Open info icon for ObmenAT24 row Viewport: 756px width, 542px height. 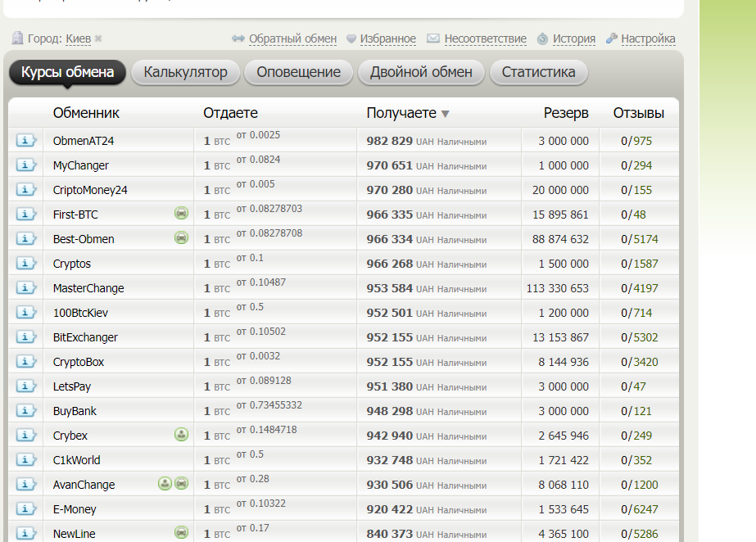coord(26,140)
